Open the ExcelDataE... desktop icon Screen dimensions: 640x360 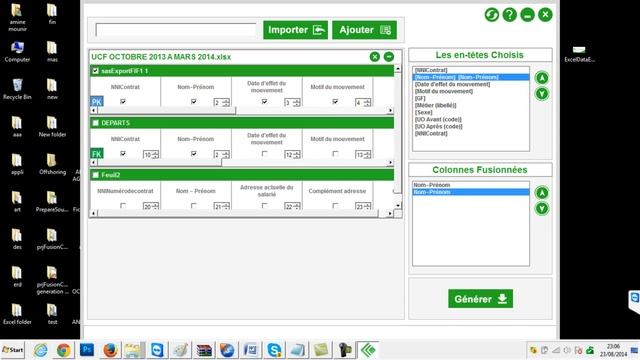pyautogui.click(x=579, y=54)
